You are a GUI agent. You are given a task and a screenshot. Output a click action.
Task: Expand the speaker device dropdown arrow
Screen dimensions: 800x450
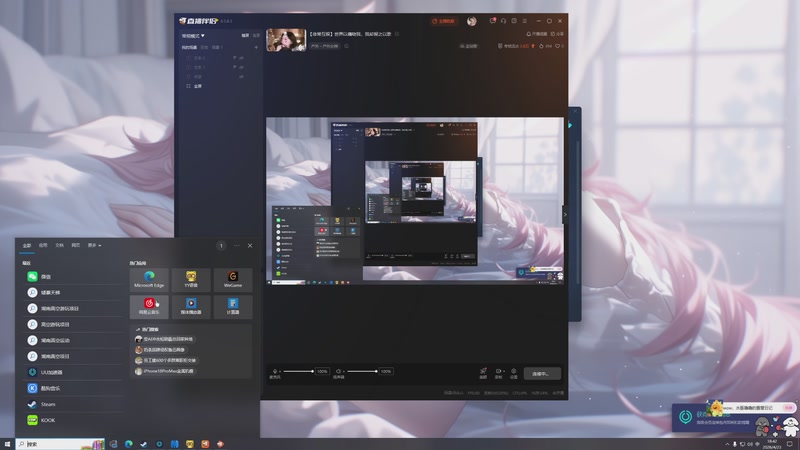[x=343, y=371]
